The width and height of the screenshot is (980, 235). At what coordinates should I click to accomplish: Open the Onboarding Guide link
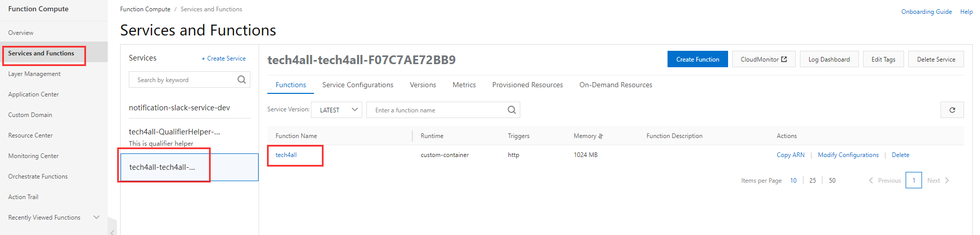[x=926, y=12]
